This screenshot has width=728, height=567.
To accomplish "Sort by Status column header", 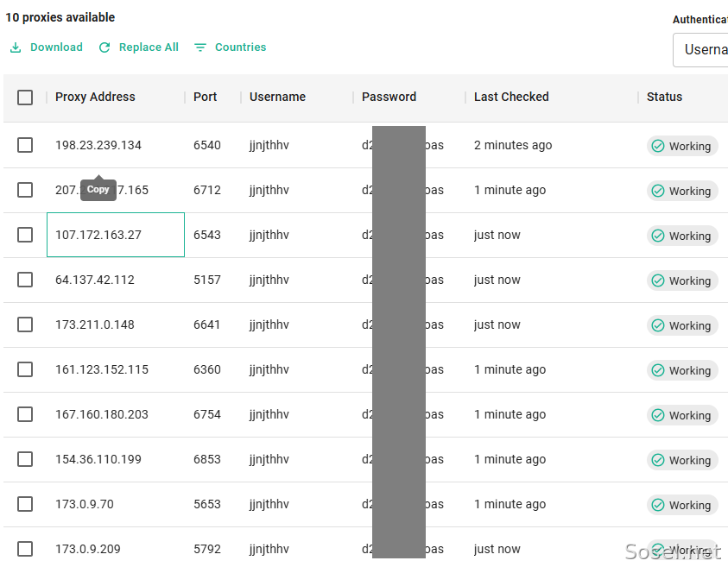I will [x=664, y=97].
